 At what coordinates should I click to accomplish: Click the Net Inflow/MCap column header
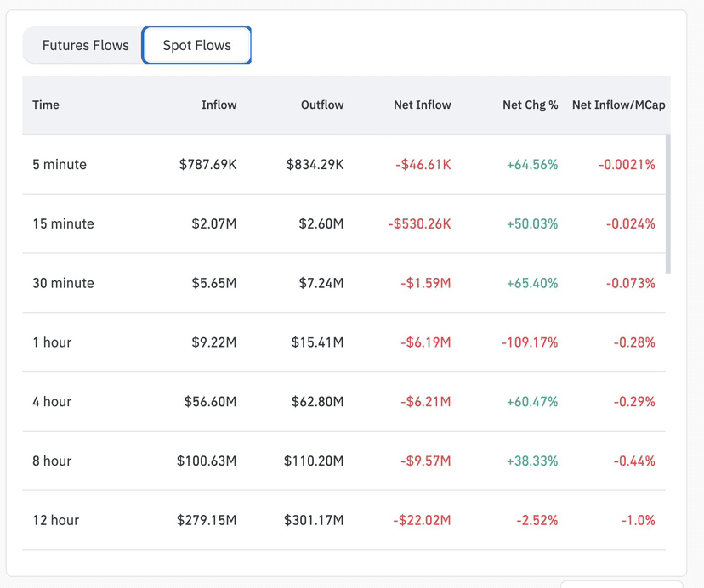pyautogui.click(x=618, y=105)
